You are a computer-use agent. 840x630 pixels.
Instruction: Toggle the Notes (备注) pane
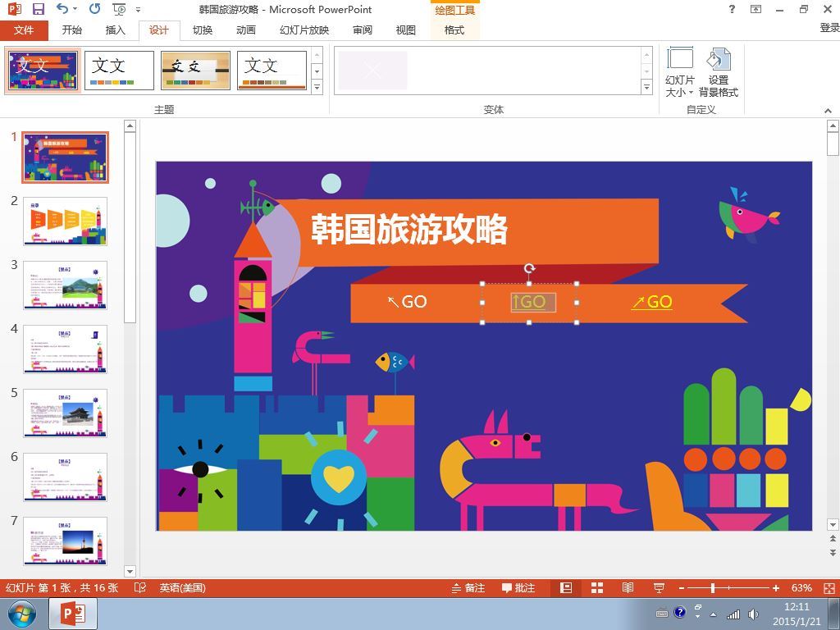(x=468, y=588)
